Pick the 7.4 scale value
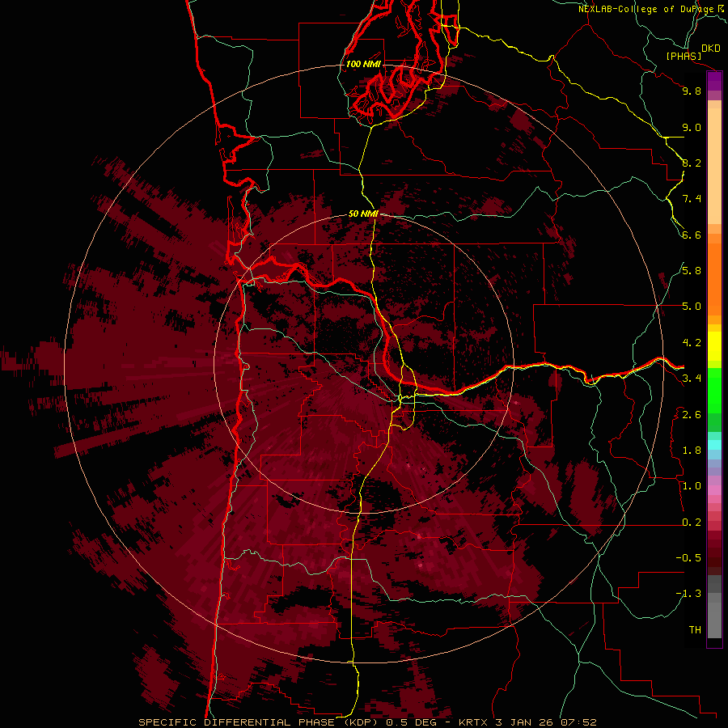The height and width of the screenshot is (728, 728). (692, 199)
